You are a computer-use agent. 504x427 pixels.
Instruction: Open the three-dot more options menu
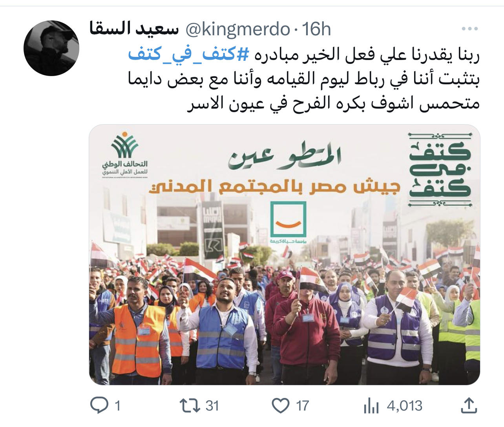click(x=469, y=29)
